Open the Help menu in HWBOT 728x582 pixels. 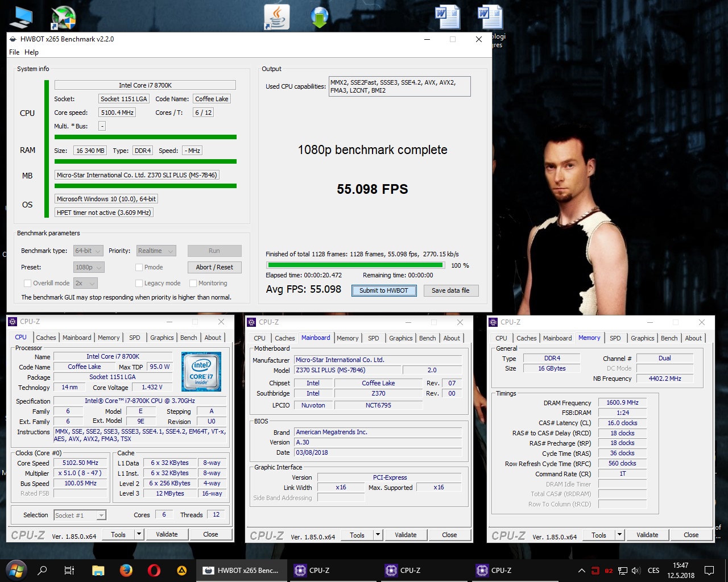coord(31,52)
